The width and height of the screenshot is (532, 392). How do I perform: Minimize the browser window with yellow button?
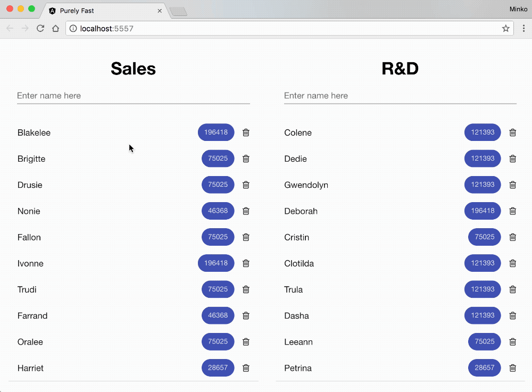(x=21, y=9)
